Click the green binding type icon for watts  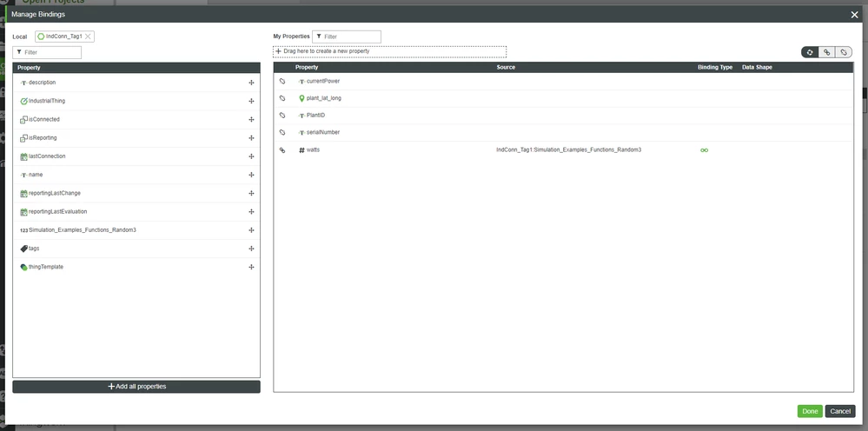coord(704,150)
